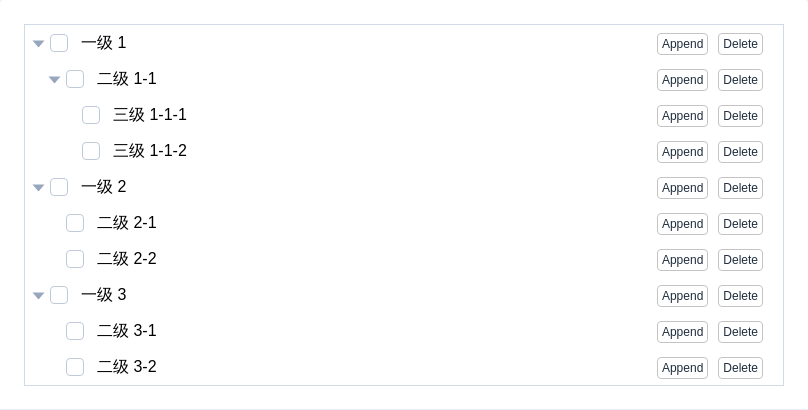808x410 pixels.
Task: Collapse the 一级 3 tree node
Action: (x=39, y=295)
